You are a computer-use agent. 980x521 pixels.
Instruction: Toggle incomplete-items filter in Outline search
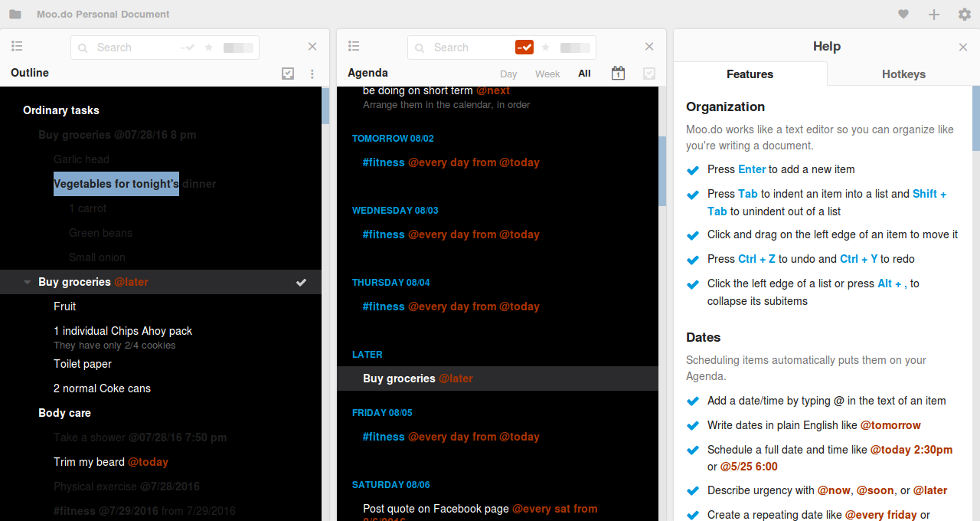click(x=188, y=48)
